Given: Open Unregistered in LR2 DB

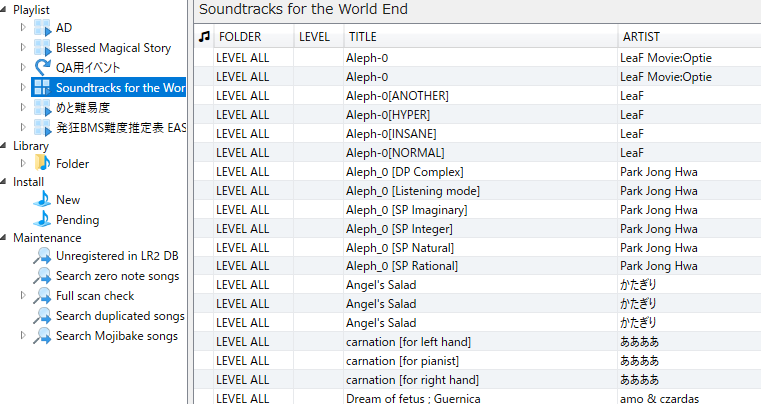Looking at the screenshot, I should coord(117,256).
